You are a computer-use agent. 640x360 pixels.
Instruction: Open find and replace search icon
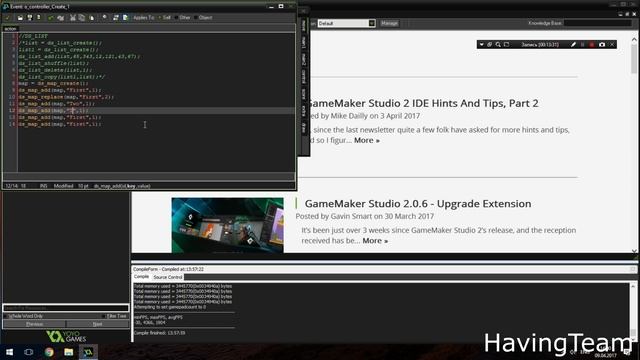point(105,18)
